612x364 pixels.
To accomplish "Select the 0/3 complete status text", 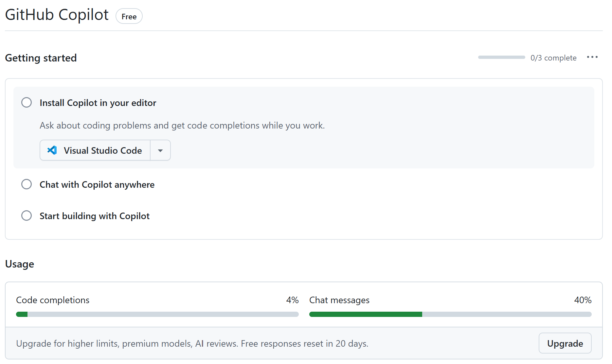I will [553, 58].
